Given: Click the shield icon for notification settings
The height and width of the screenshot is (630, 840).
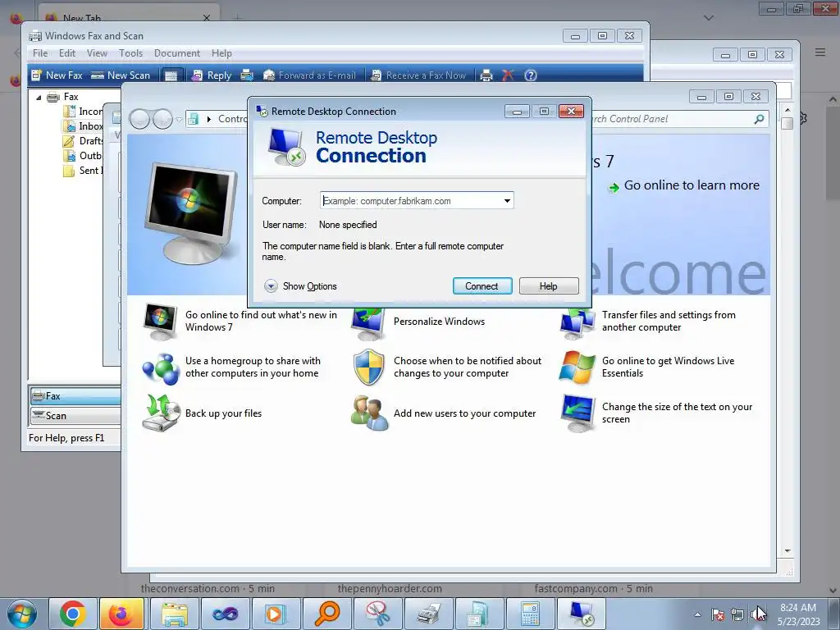Looking at the screenshot, I should (x=368, y=367).
